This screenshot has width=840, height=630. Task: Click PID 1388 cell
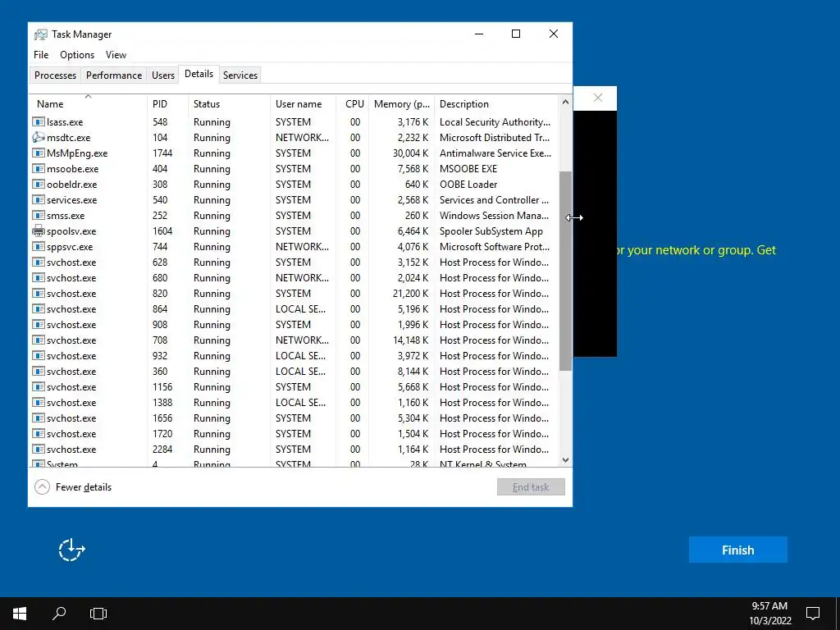162,402
